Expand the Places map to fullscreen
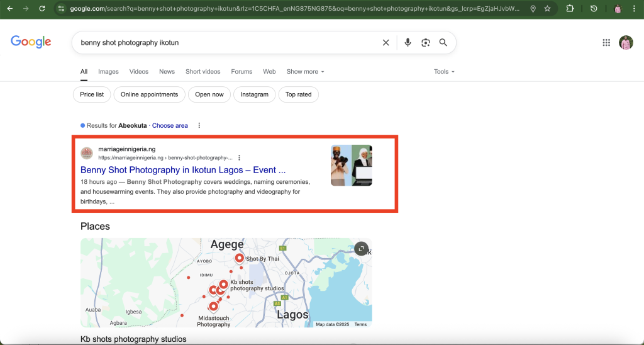 tap(361, 249)
